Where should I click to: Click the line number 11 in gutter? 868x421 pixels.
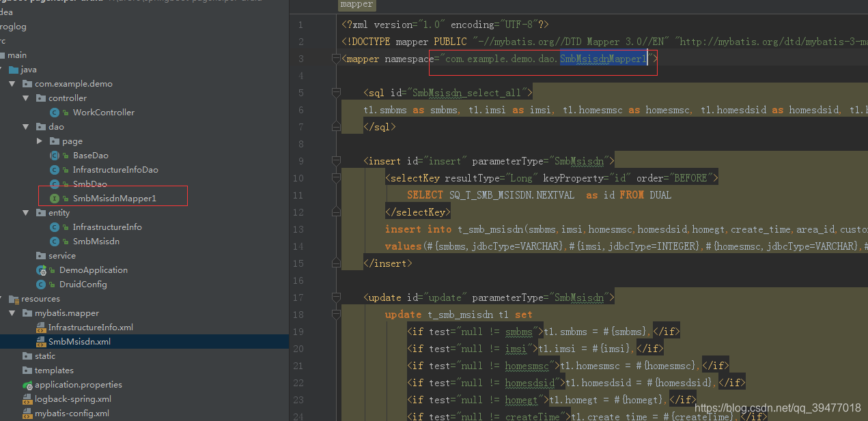(x=298, y=195)
